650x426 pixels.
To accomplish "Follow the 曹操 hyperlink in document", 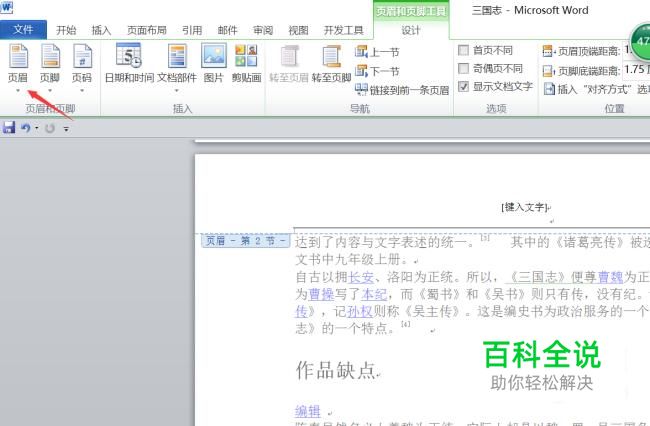I will (x=321, y=294).
